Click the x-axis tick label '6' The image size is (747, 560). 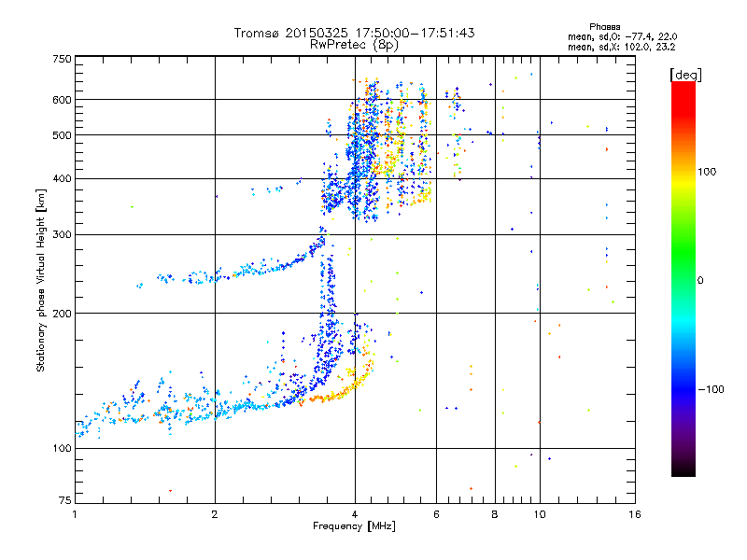pyautogui.click(x=436, y=514)
